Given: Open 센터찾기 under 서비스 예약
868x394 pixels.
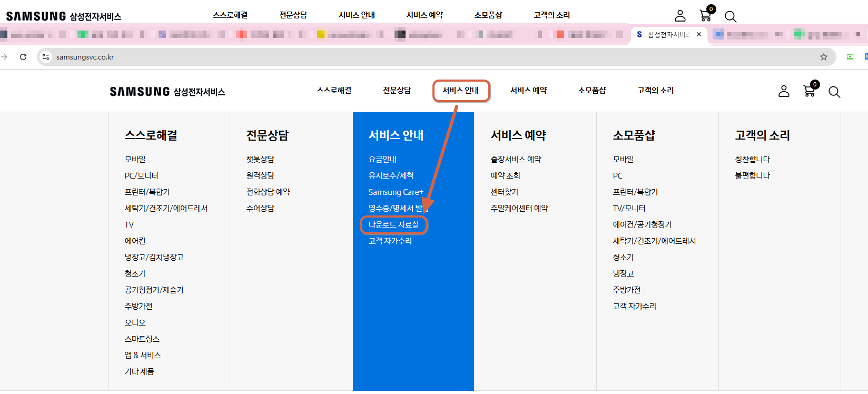Looking at the screenshot, I should coord(504,192).
